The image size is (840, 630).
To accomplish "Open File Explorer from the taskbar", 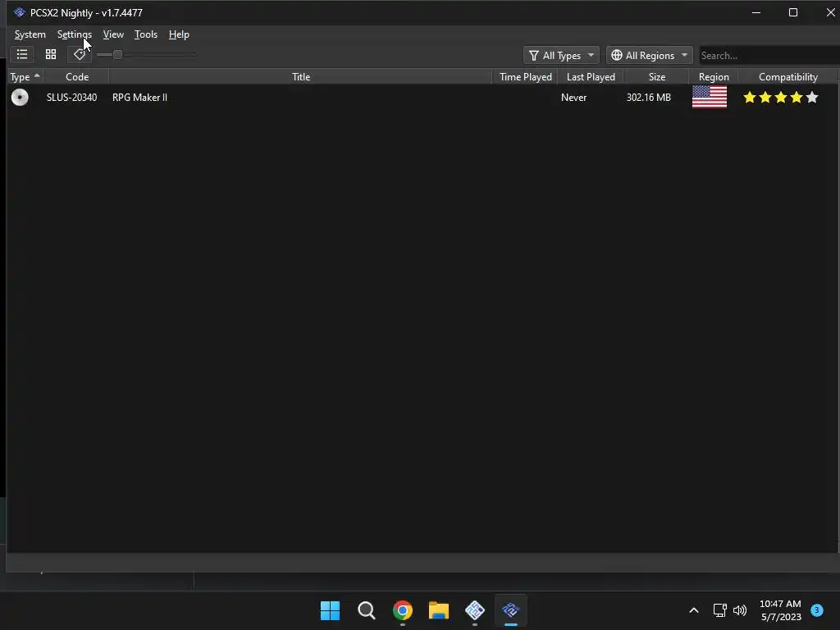I will coord(439,610).
